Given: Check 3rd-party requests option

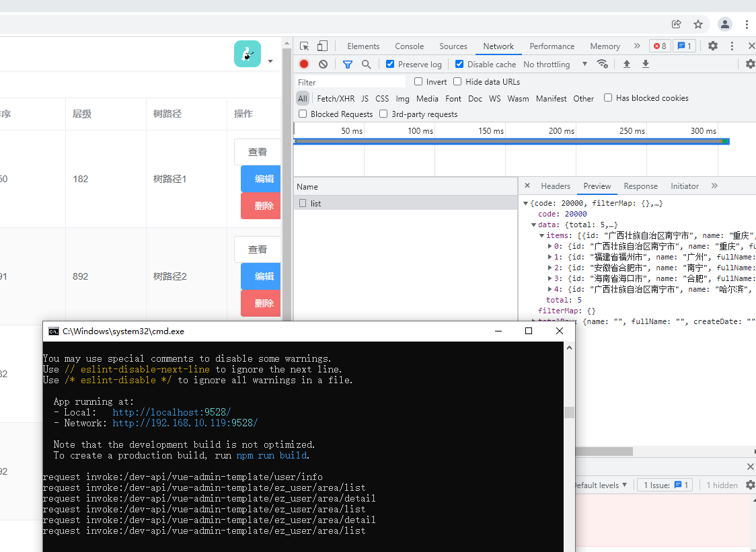Looking at the screenshot, I should coord(383,114).
